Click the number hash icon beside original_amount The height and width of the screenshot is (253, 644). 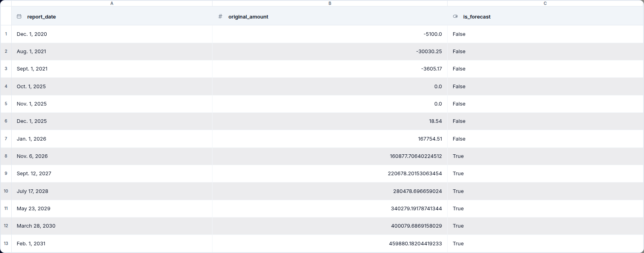pos(220,17)
